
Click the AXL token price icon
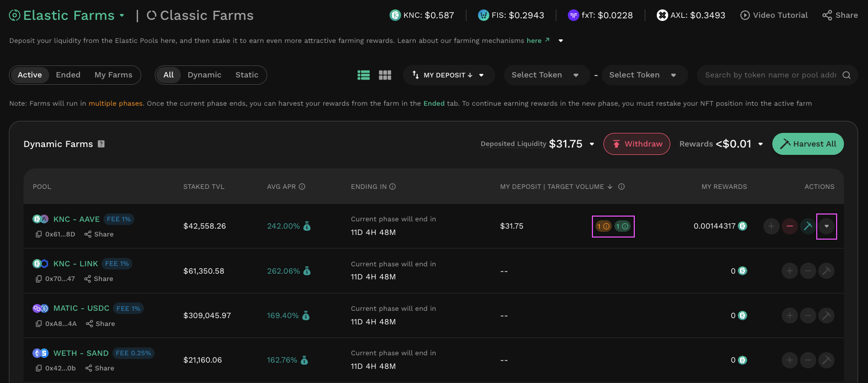[663, 15]
